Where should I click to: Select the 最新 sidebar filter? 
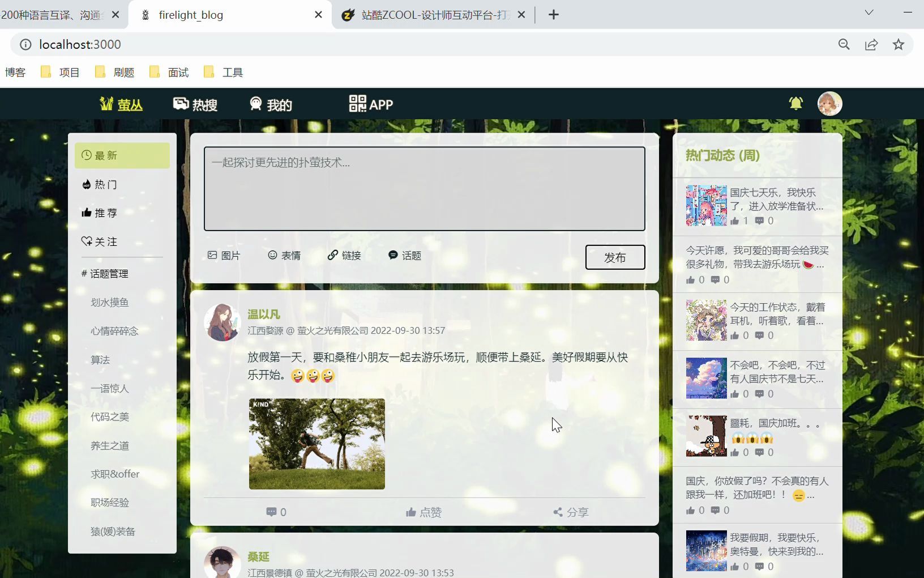point(122,155)
